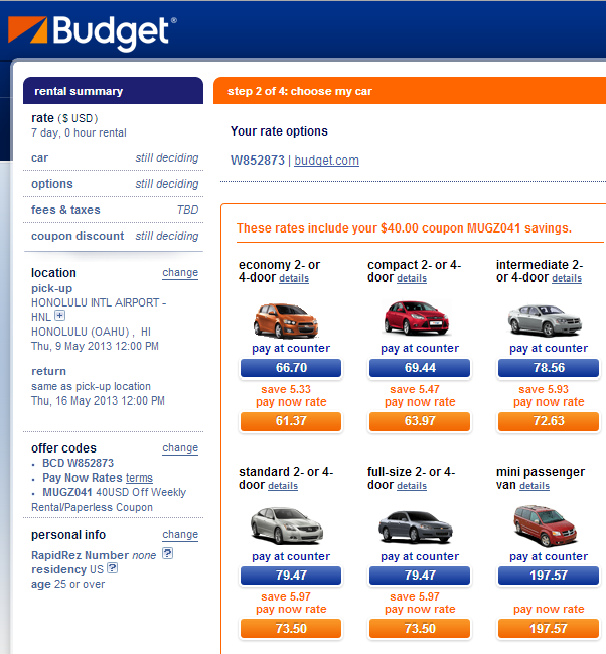Click the silver standard car image
The width and height of the screenshot is (606, 654).
coord(287,526)
